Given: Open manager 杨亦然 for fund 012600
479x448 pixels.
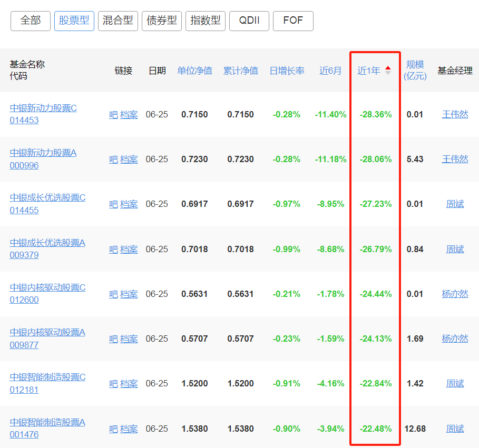Looking at the screenshot, I should (x=455, y=294).
